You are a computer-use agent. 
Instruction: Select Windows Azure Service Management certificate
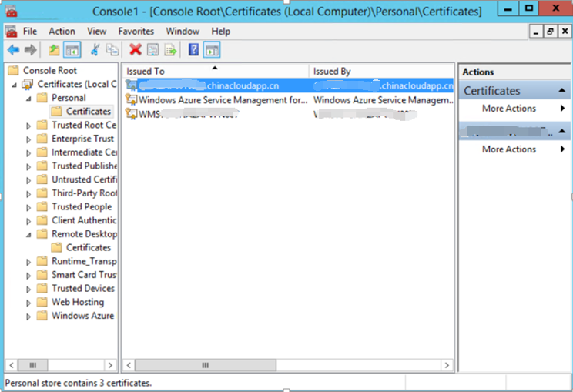(222, 100)
